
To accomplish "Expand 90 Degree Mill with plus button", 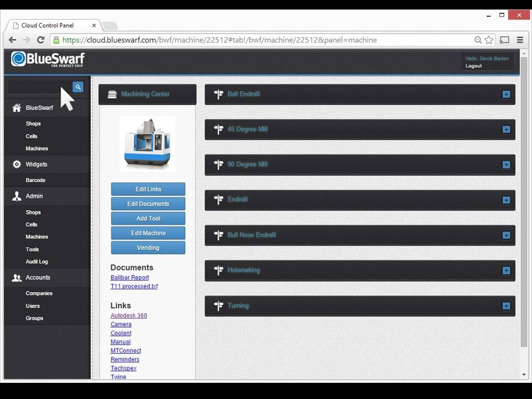I will coord(506,165).
